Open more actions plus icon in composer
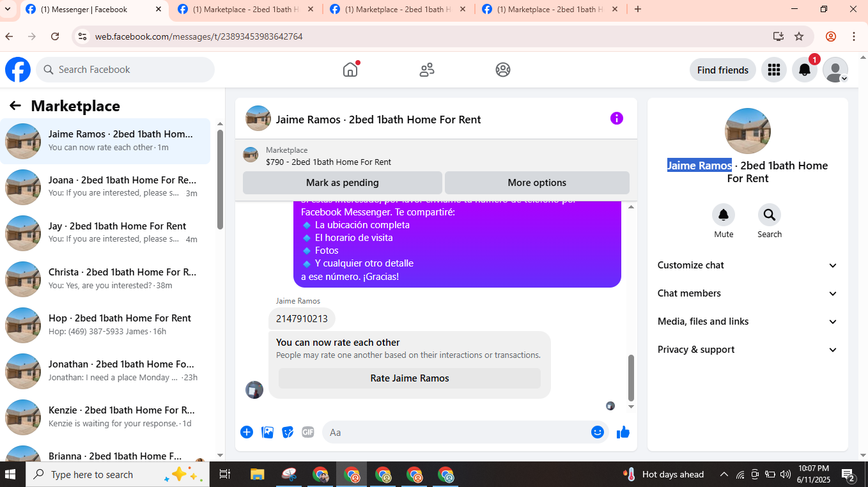 pyautogui.click(x=247, y=432)
